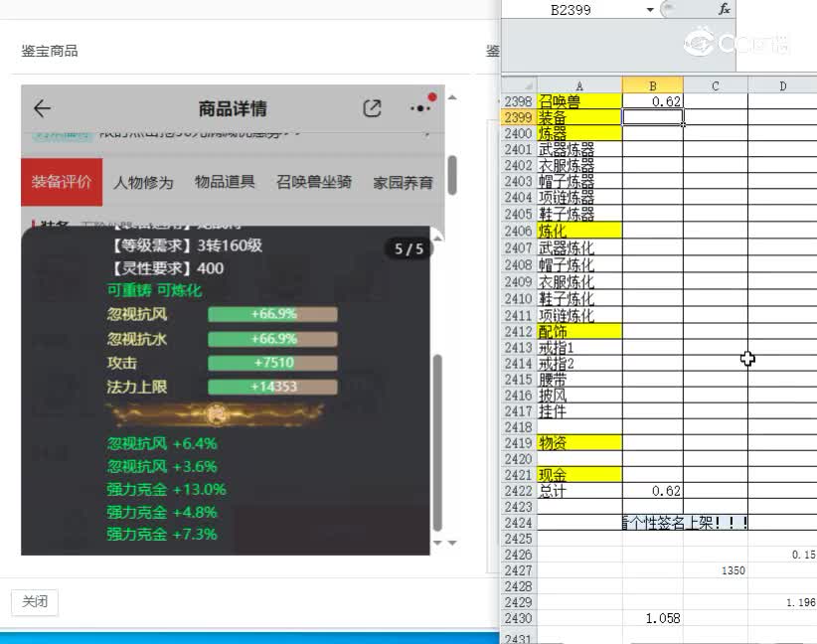This screenshot has height=644, width=817.
Task: Click the scroll-down arrow below the image
Action: point(437,543)
